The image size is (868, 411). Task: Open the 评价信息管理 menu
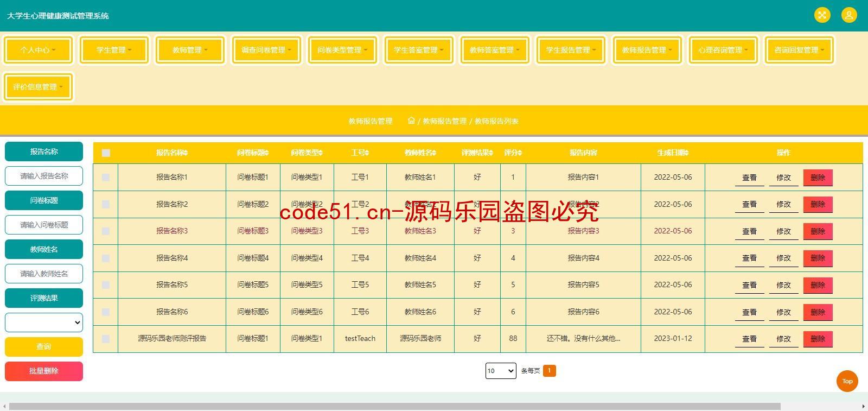38,87
